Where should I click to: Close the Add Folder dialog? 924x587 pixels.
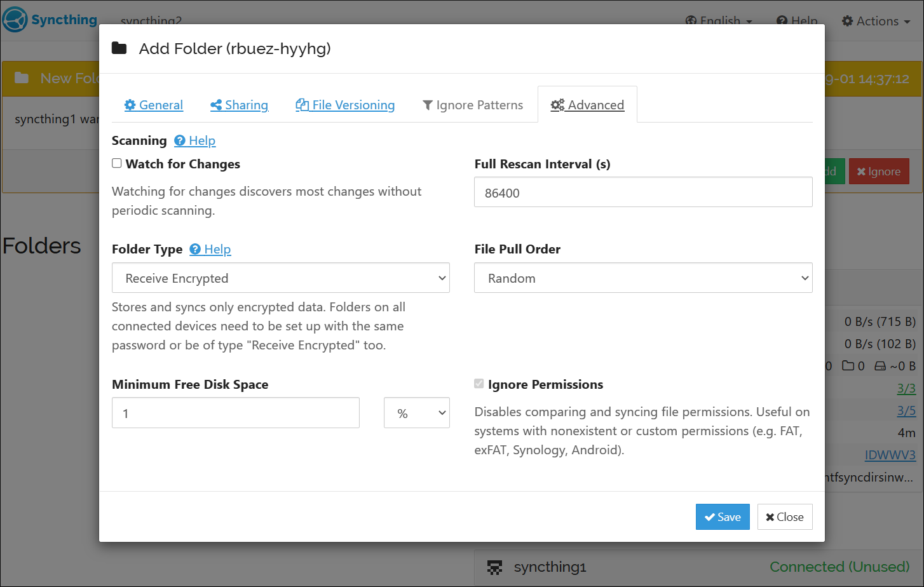click(x=785, y=516)
